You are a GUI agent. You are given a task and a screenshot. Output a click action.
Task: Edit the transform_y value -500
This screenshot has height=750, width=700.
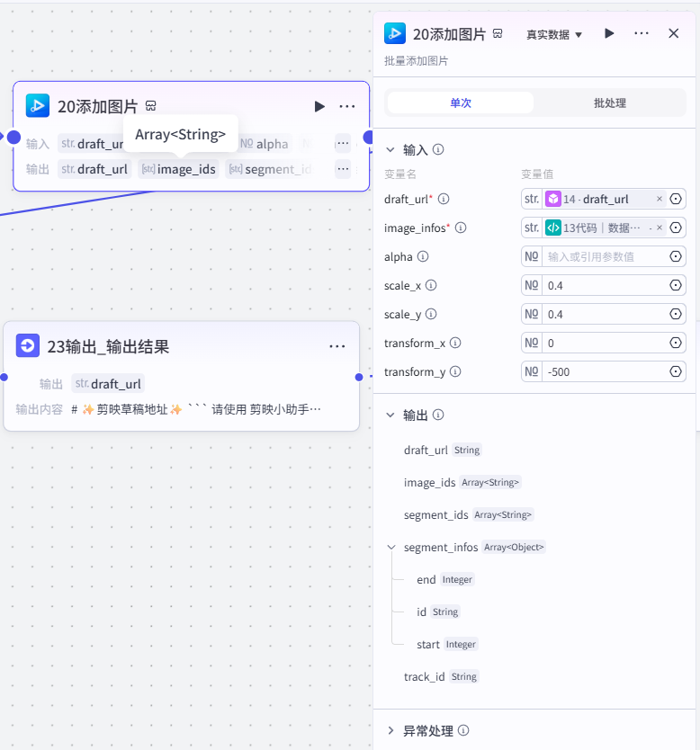pos(605,371)
